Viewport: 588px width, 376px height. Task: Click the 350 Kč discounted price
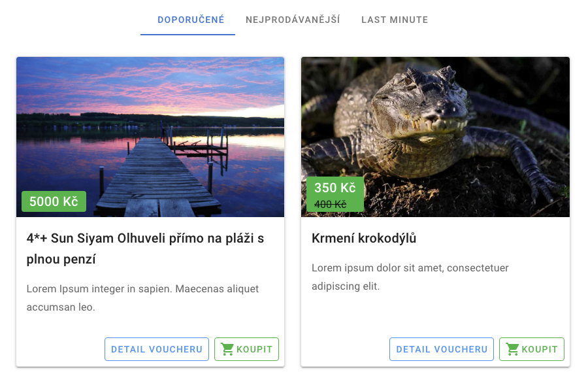click(x=335, y=188)
